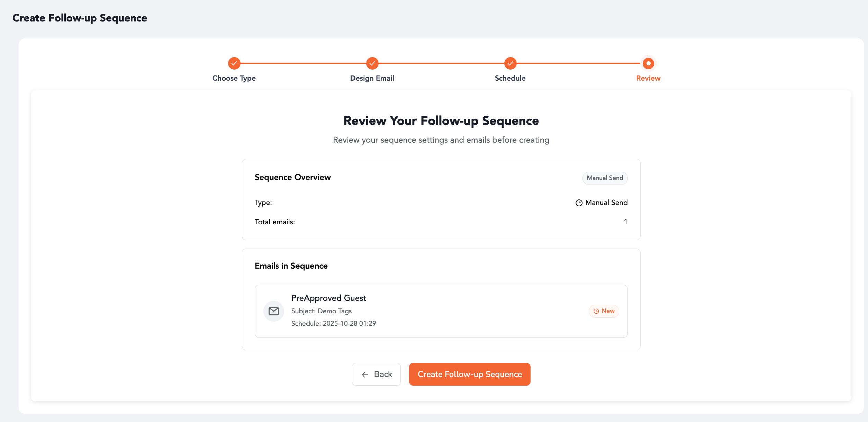Click the Total emails count value
Image resolution: width=868 pixels, height=422 pixels.
click(x=625, y=222)
